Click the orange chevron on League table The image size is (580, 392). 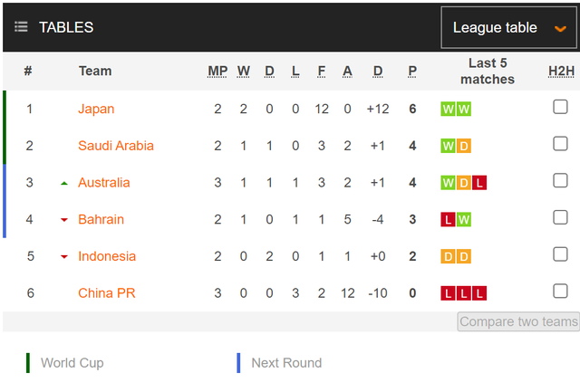pyautogui.click(x=560, y=29)
